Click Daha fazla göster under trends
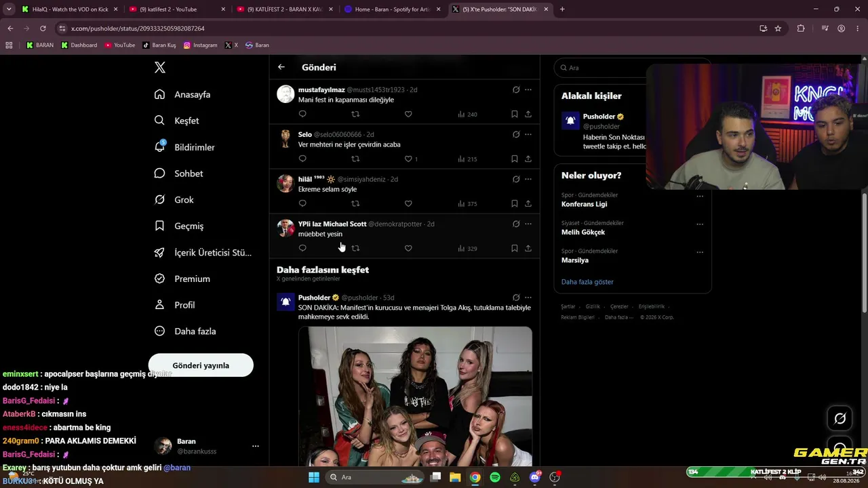 click(x=587, y=282)
